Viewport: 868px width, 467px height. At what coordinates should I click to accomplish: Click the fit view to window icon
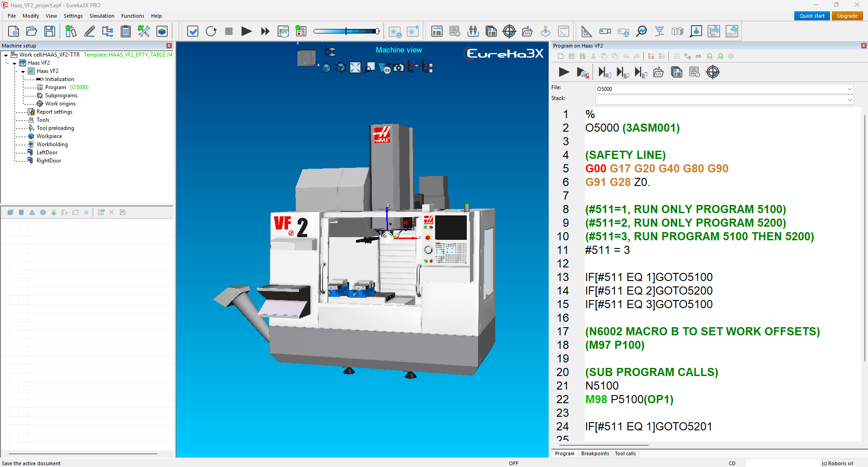(356, 67)
